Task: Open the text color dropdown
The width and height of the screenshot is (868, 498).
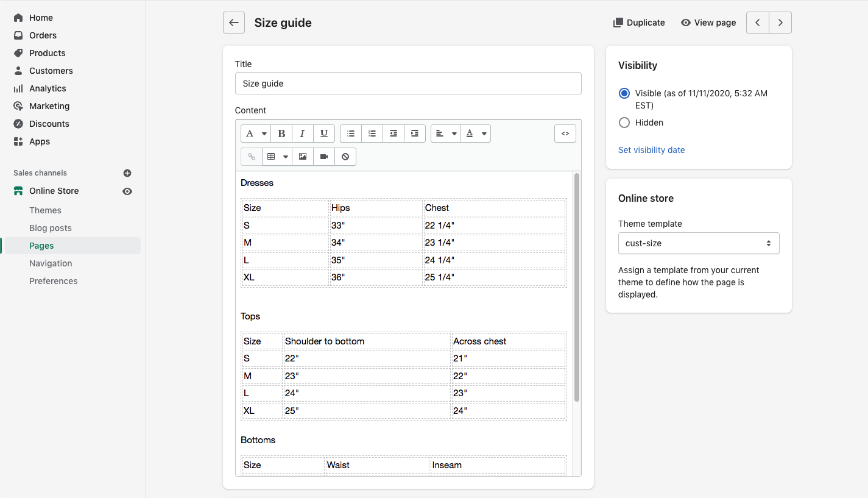Action: (x=476, y=133)
